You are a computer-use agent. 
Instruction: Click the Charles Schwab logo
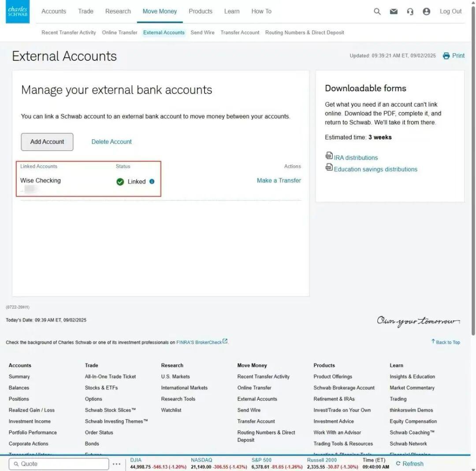18,11
